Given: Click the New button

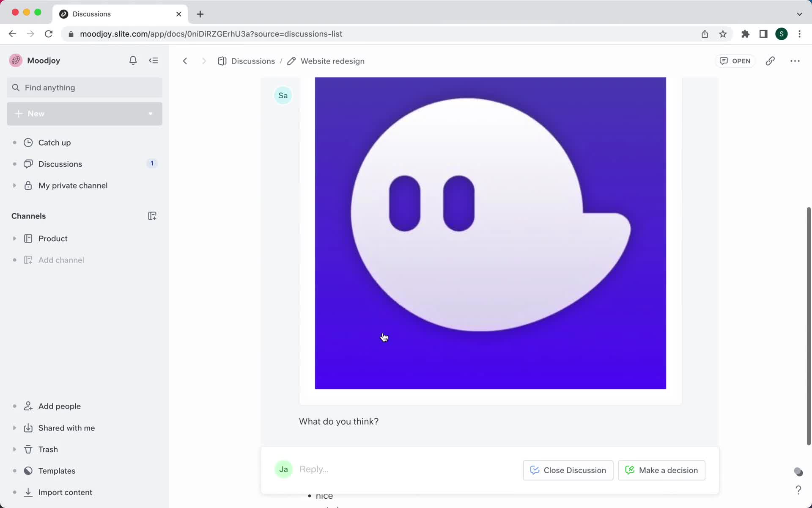Looking at the screenshot, I should coord(85,113).
